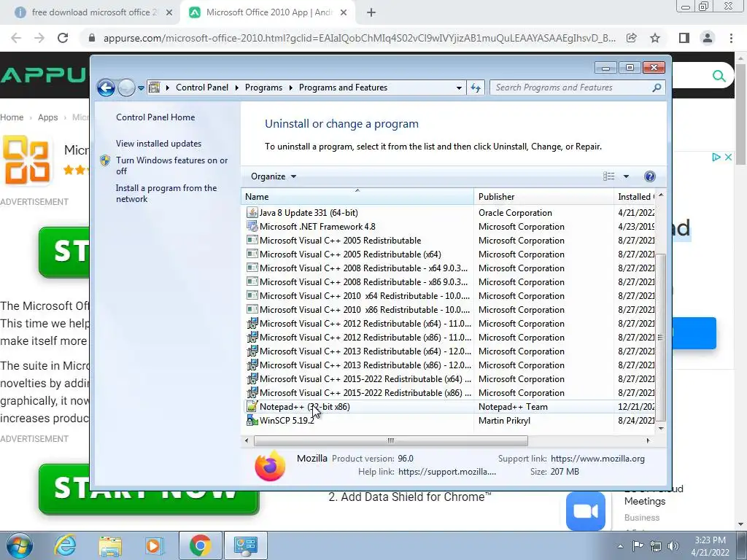Viewport: 747px width, 560px height.
Task: Open the Control Panel Home link
Action: [x=155, y=117]
